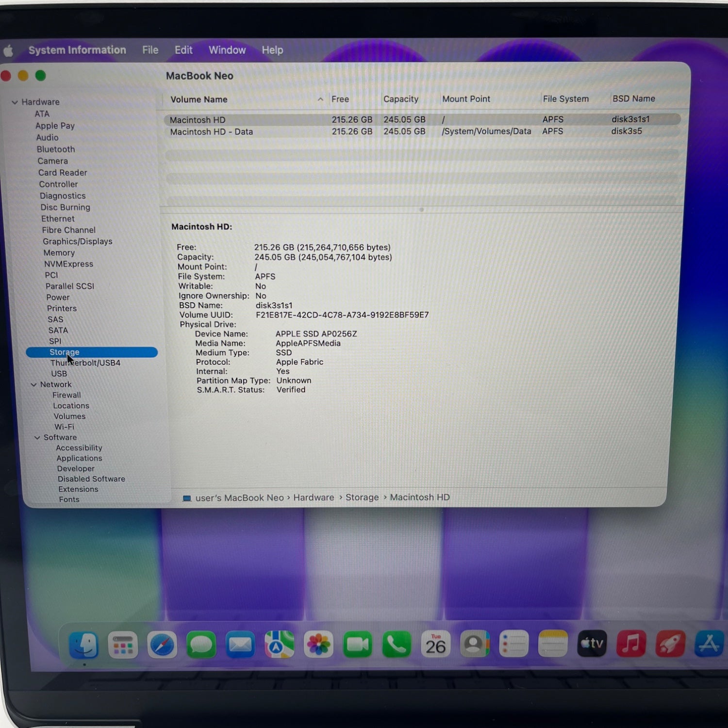View the Diagnostics section
Viewport: 728px width, 728px height.
(x=63, y=196)
